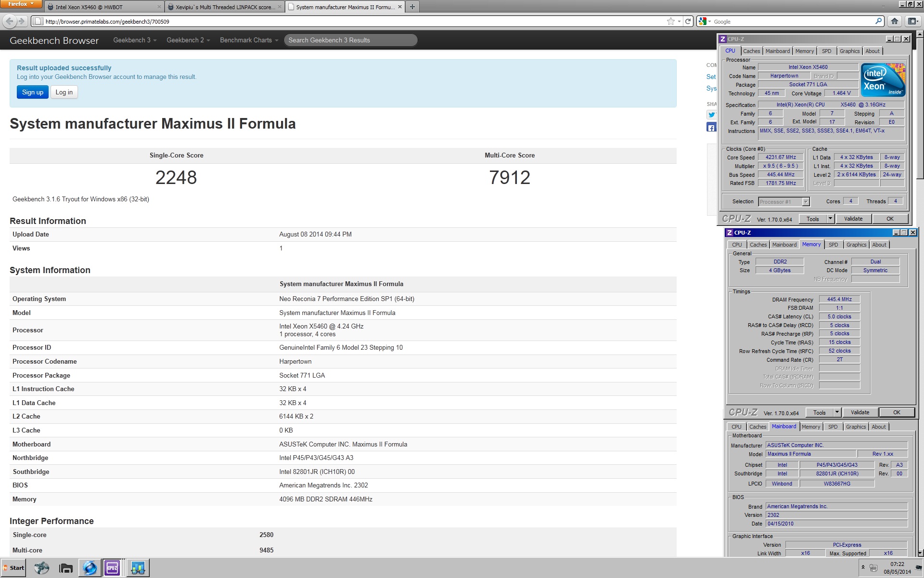Image resolution: width=924 pixels, height=578 pixels.
Task: Go to the Firefox Home page
Action: click(894, 21)
